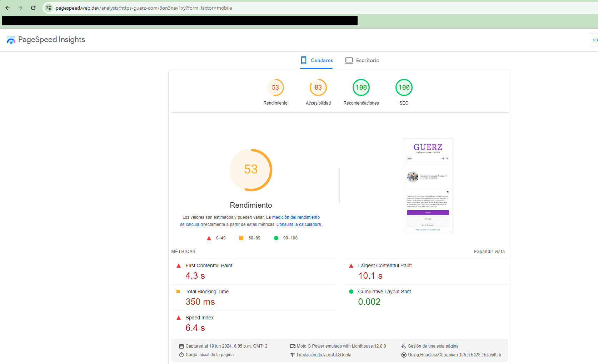Click the 'Captured at 19 jun 2024' text

click(226, 346)
